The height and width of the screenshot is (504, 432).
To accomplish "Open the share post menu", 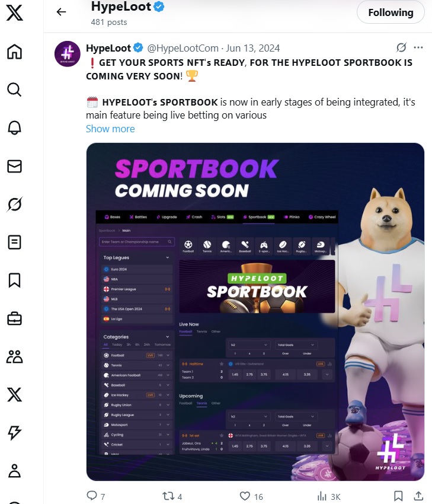I will click(x=418, y=496).
